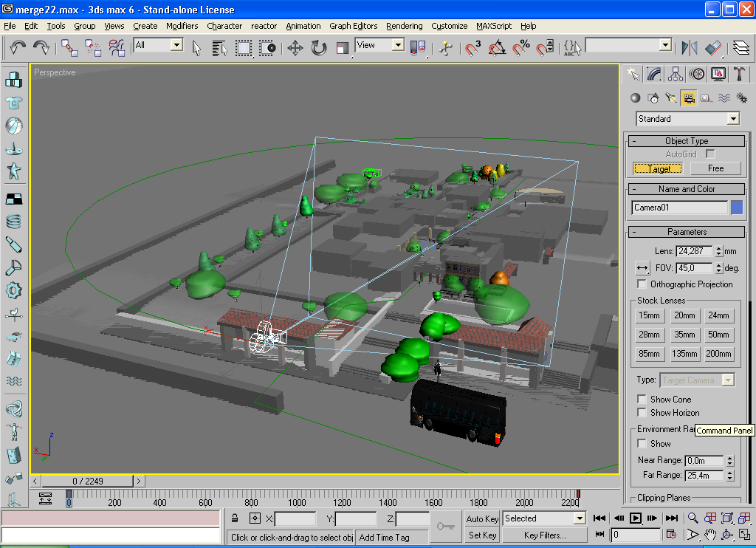Select the Geometry sphere category icon
This screenshot has height=548, width=756.
click(x=636, y=98)
